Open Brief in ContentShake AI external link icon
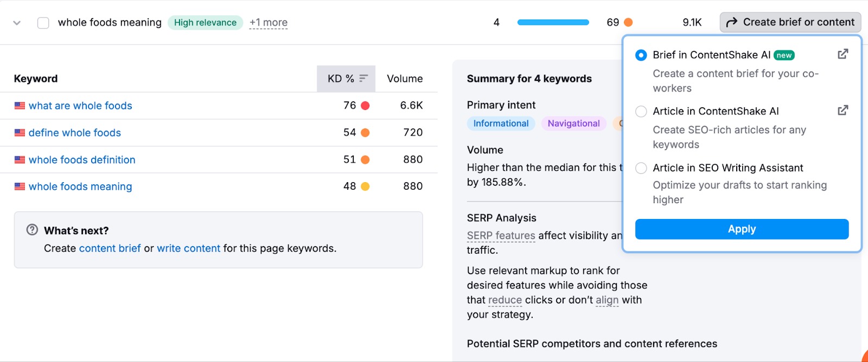 (x=843, y=54)
